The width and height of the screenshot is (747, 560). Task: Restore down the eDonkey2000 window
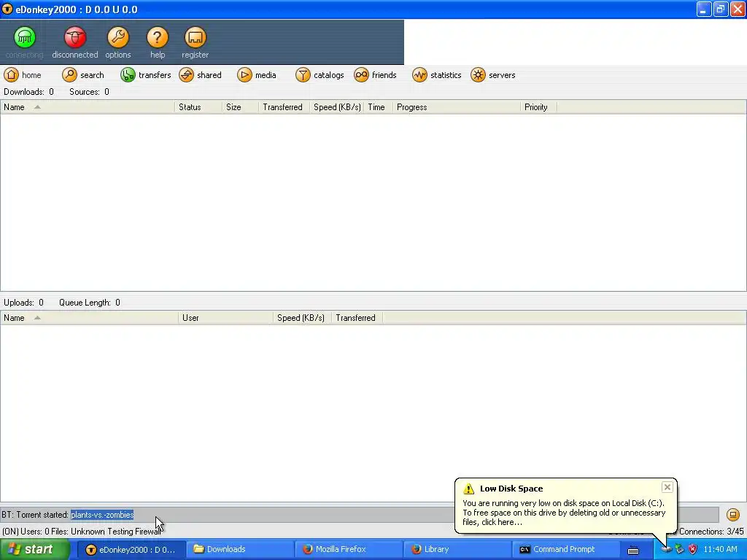pyautogui.click(x=720, y=9)
